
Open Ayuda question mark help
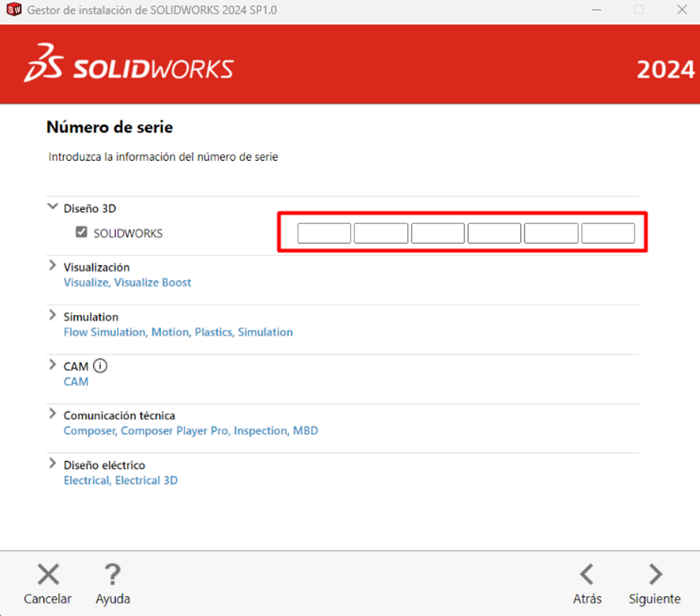(x=112, y=574)
